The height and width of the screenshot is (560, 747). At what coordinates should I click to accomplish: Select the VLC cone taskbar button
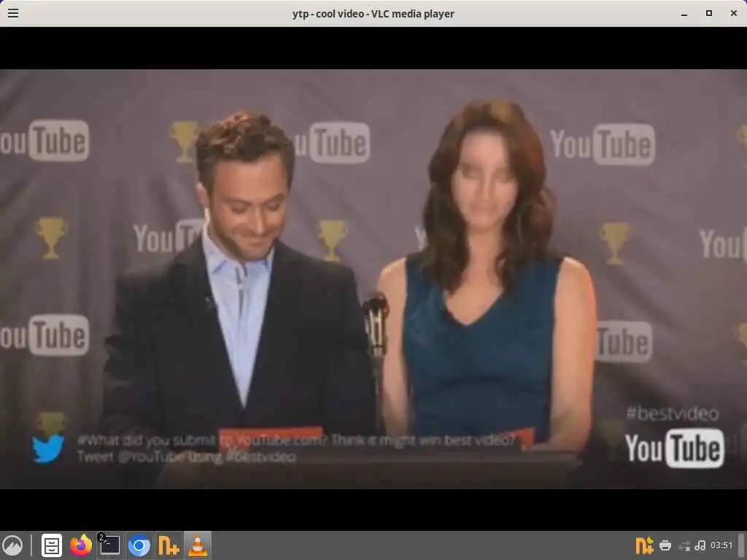[x=198, y=545]
